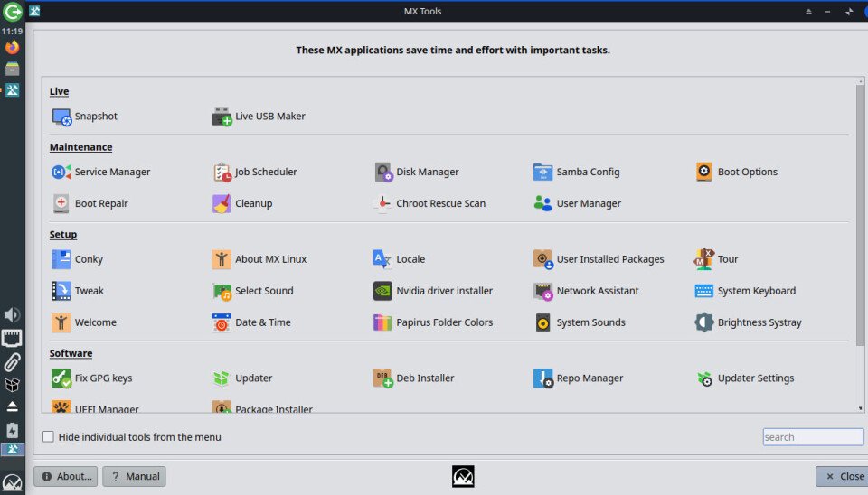Focus the search field
The height and width of the screenshot is (495, 868).
tap(813, 437)
